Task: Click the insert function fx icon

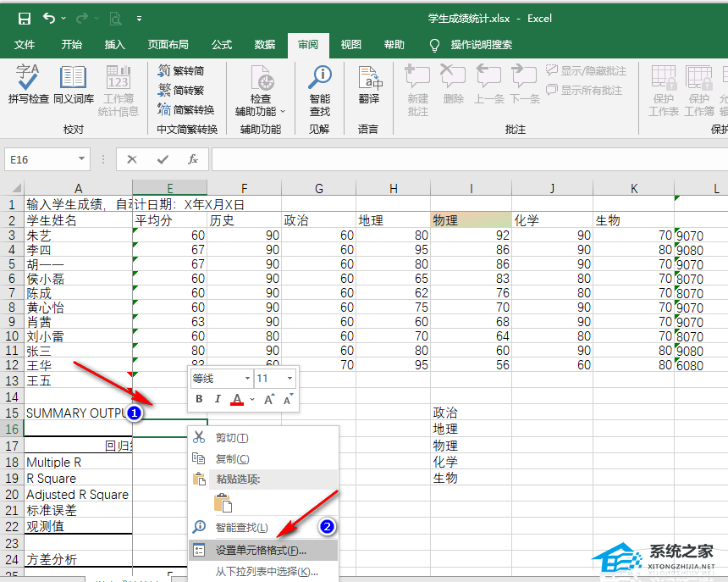Action: (192, 159)
